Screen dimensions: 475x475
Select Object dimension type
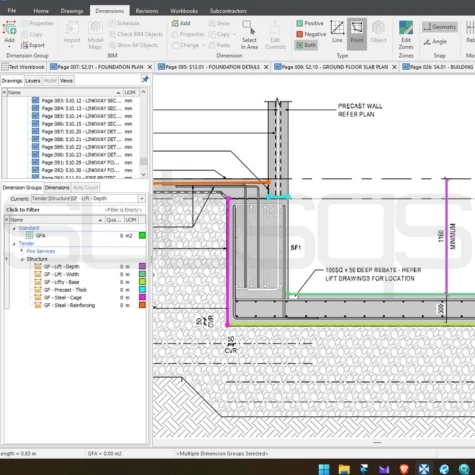coord(378,32)
